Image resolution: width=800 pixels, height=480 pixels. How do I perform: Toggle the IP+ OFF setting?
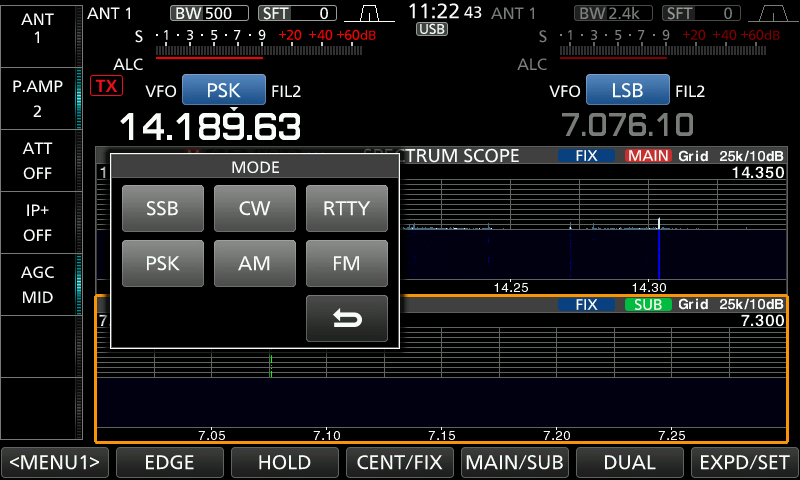pyautogui.click(x=38, y=222)
